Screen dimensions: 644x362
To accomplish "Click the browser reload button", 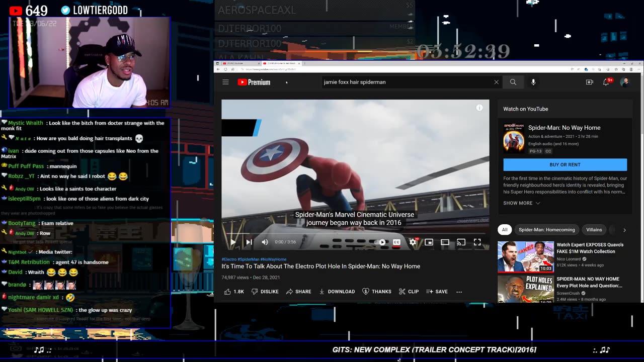I will (x=225, y=69).
